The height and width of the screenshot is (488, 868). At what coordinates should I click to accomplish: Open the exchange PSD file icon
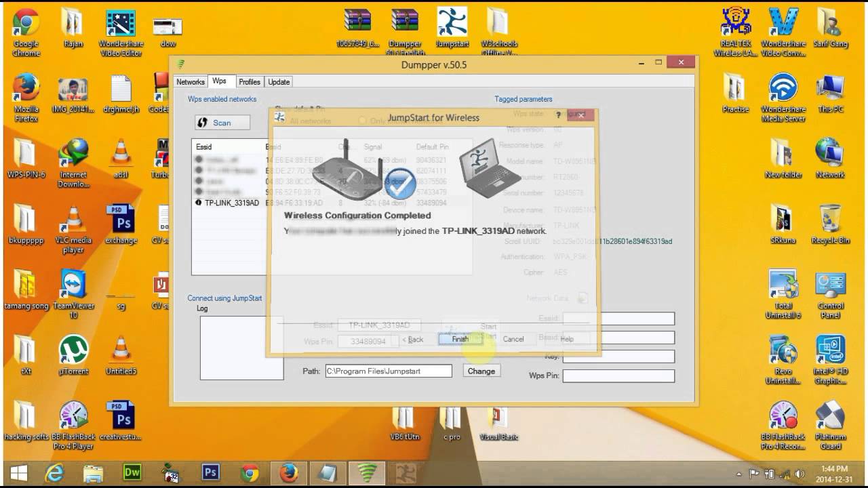pyautogui.click(x=121, y=226)
